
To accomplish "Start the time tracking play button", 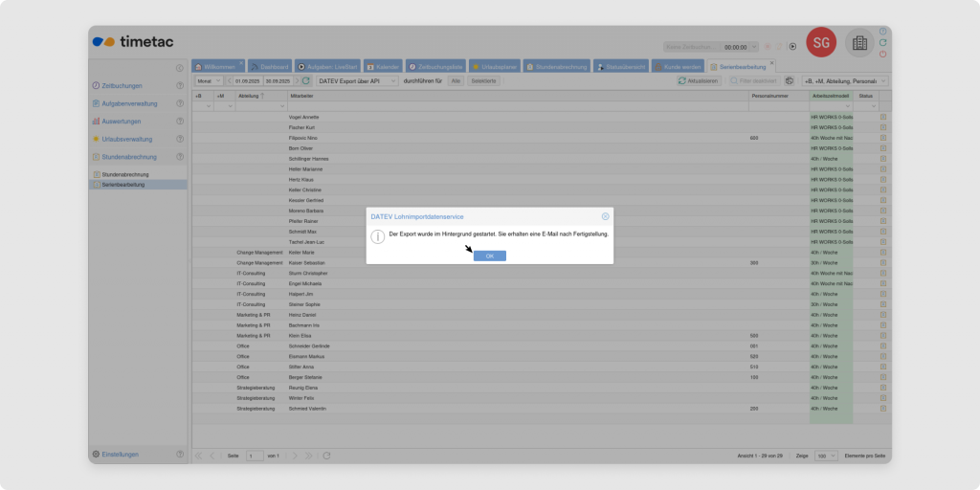I will click(x=792, y=46).
